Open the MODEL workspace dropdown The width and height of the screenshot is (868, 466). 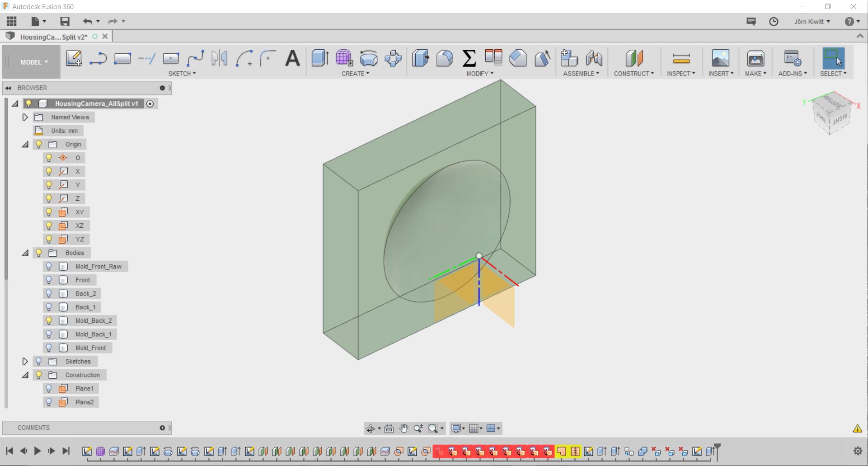pyautogui.click(x=34, y=62)
